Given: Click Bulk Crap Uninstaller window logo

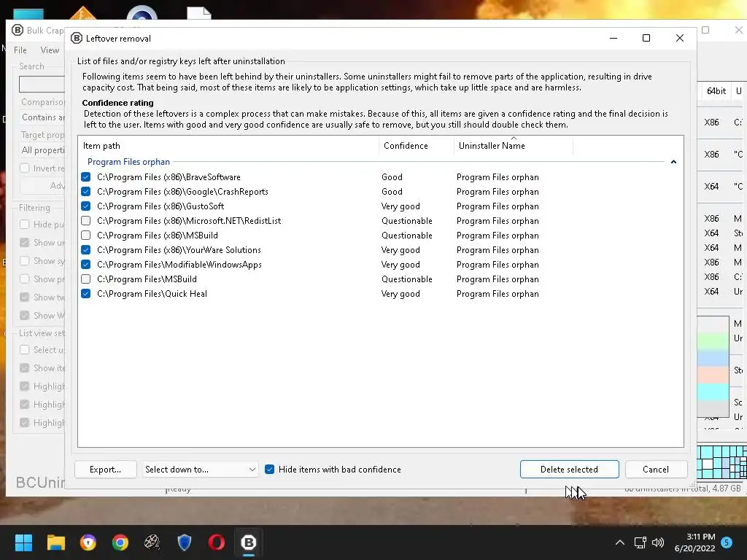Looking at the screenshot, I should coord(18,30).
